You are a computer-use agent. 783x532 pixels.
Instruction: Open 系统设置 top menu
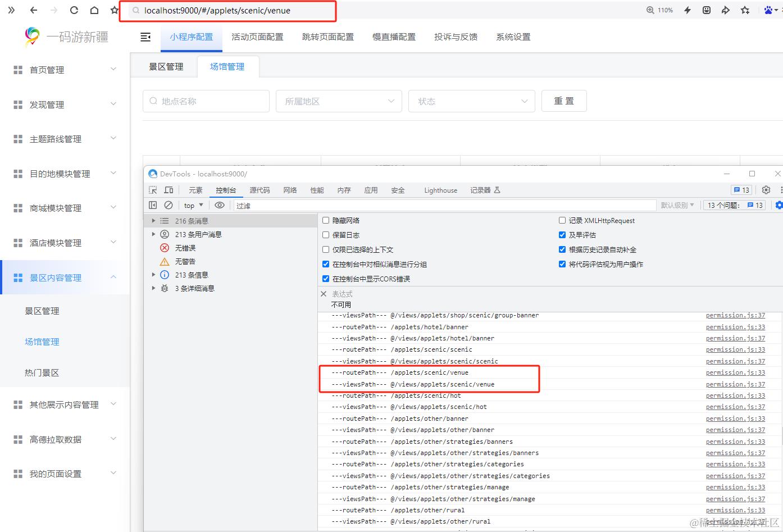[x=513, y=37]
